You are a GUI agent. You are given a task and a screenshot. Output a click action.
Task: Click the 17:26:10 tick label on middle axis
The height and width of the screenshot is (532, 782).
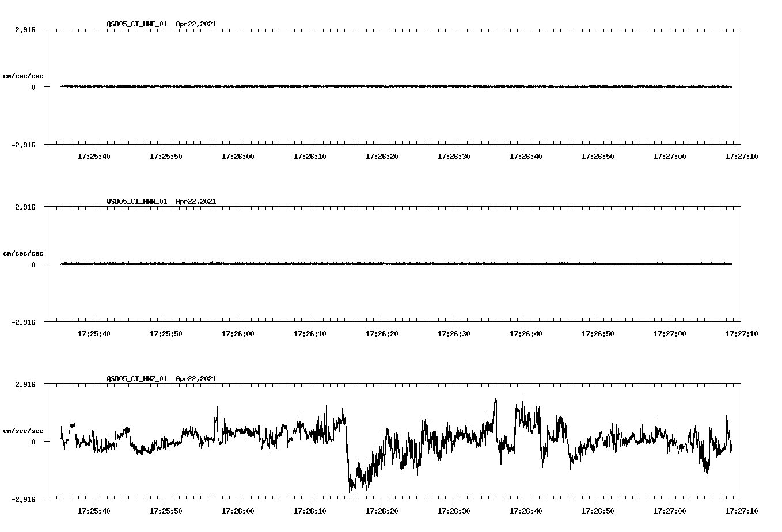tap(309, 333)
